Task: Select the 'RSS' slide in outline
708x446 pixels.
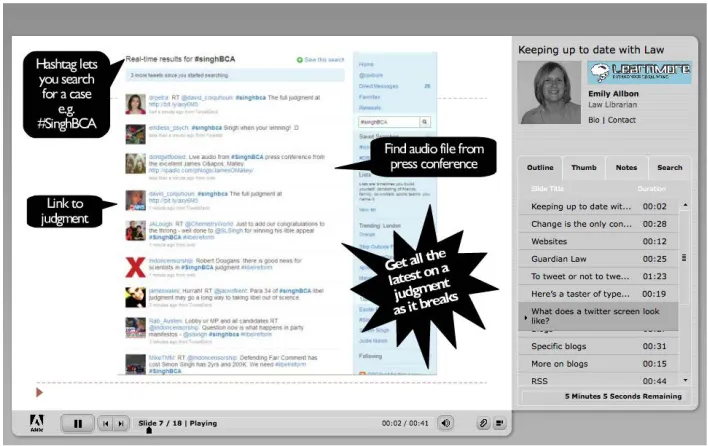Action: (x=598, y=381)
